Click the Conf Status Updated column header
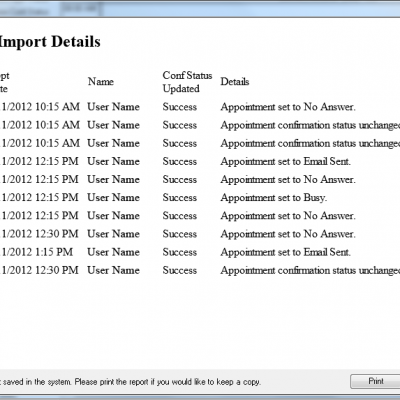 coord(187,82)
